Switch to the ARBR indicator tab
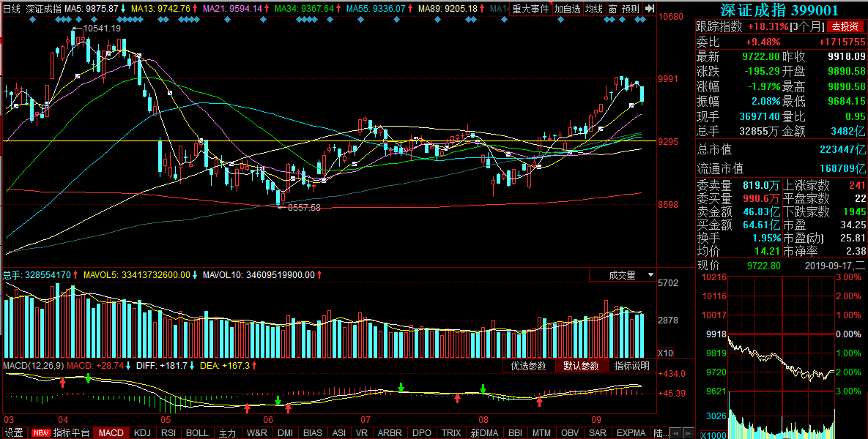Screen dimensions: 868x439 [x=390, y=433]
